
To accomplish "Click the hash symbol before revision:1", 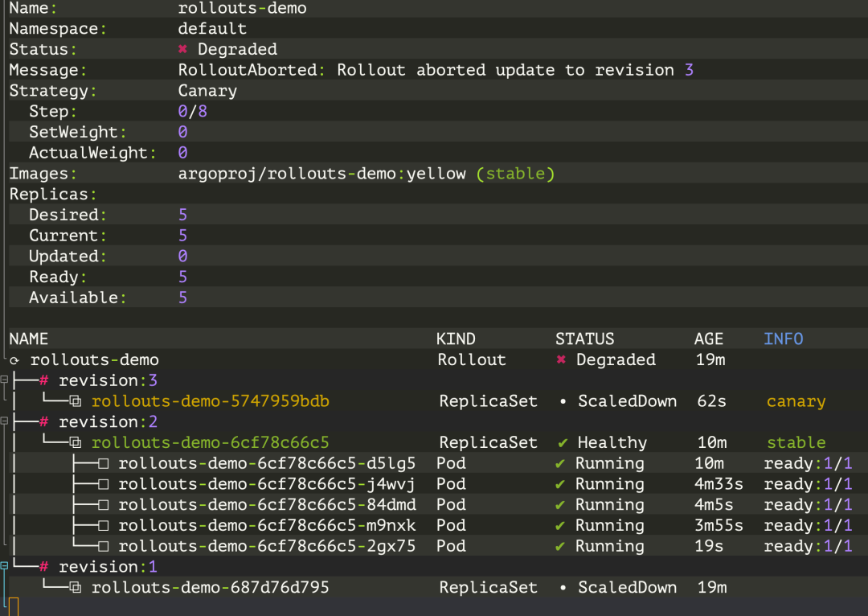I will [43, 567].
